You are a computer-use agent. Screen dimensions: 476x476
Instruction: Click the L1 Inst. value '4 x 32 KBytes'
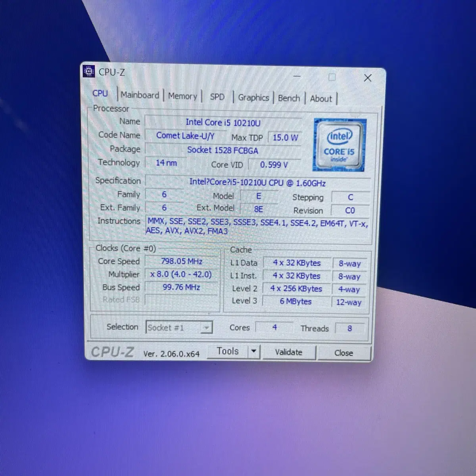(x=296, y=276)
